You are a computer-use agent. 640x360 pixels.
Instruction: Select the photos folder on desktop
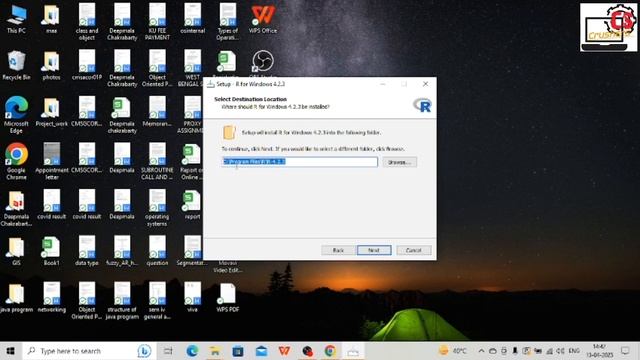pyautogui.click(x=51, y=65)
